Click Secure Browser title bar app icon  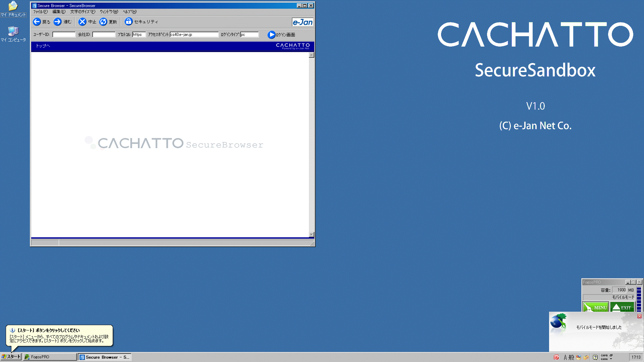34,6
